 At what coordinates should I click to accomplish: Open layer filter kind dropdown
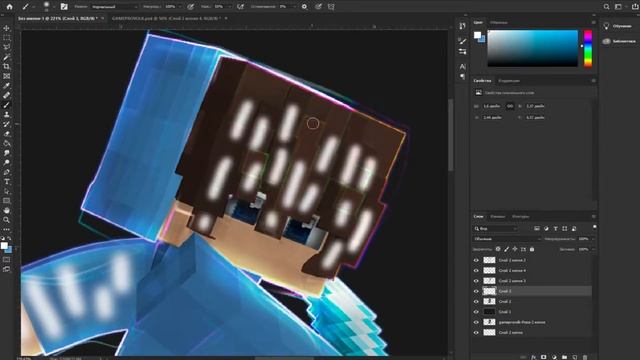(x=496, y=229)
